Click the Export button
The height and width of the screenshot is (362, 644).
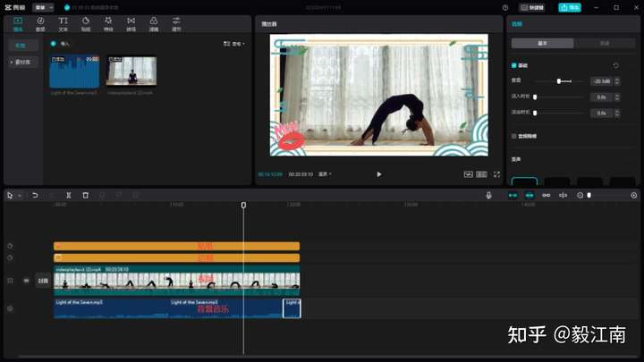pos(569,8)
